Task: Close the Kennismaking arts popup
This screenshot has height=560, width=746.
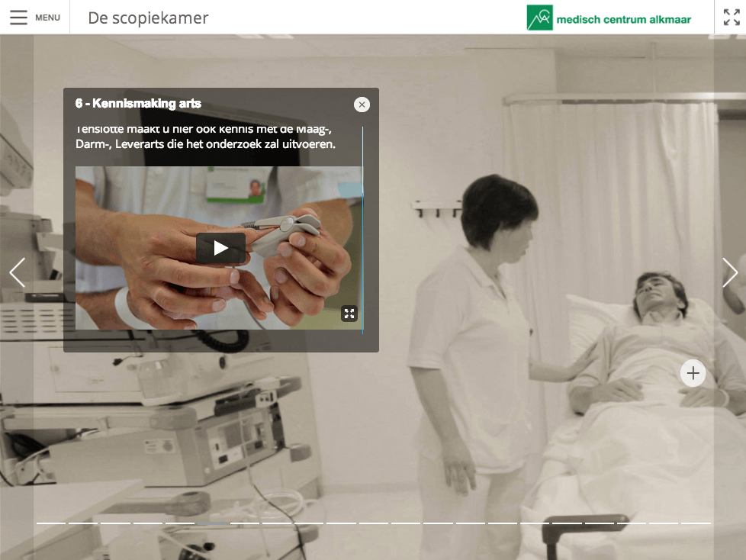Action: pos(362,105)
